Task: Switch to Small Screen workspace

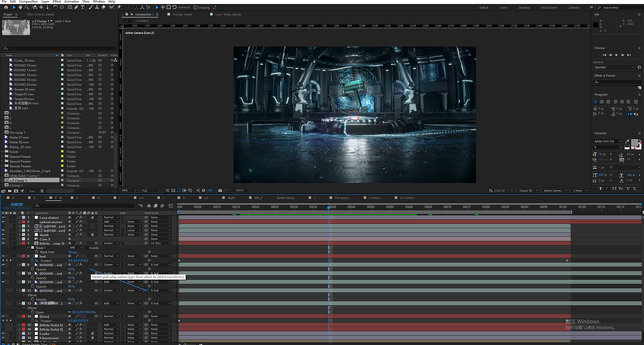Action: pyautogui.click(x=549, y=8)
